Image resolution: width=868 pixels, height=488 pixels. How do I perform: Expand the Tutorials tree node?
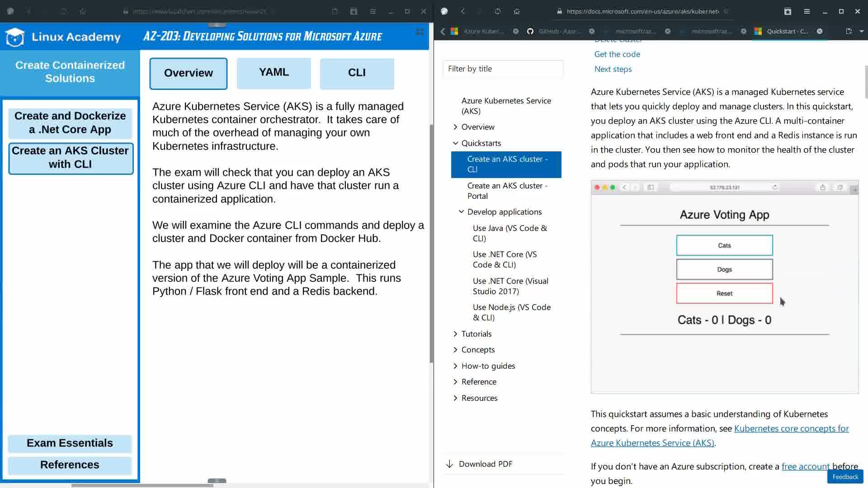[x=455, y=334]
